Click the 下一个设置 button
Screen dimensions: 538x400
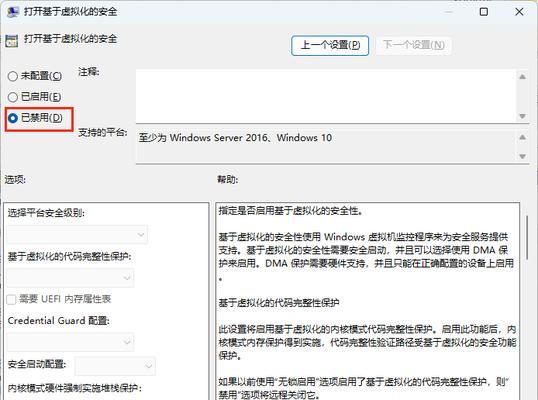(x=414, y=45)
